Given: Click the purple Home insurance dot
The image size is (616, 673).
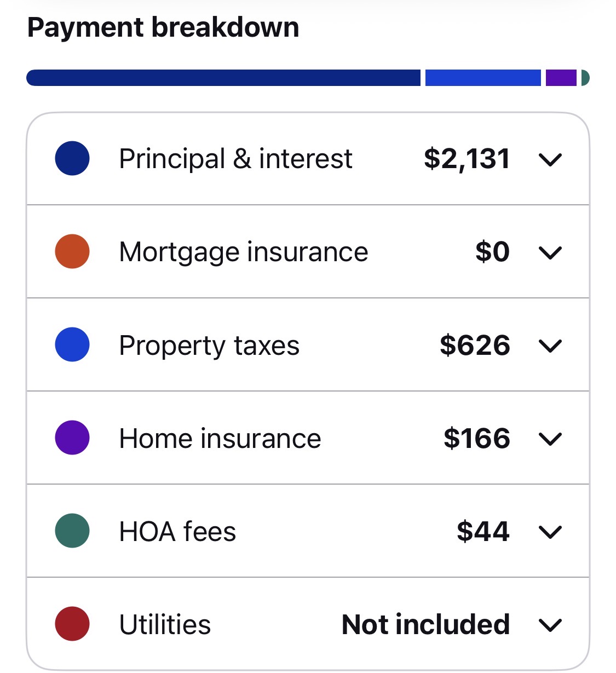Looking at the screenshot, I should [72, 438].
